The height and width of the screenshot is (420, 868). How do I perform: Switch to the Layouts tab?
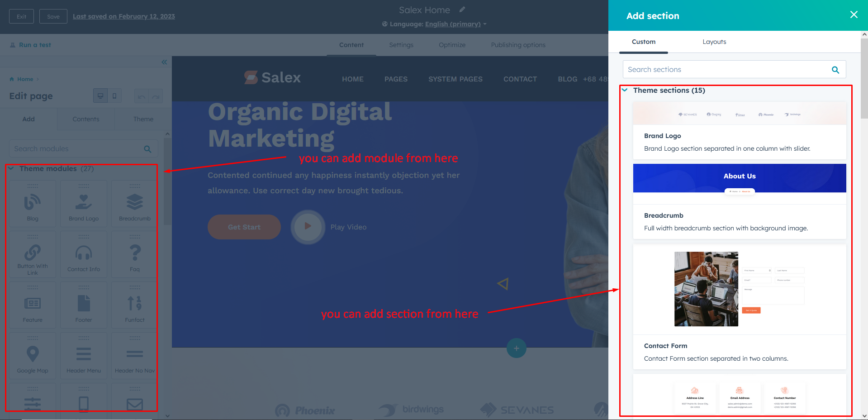pyautogui.click(x=714, y=42)
